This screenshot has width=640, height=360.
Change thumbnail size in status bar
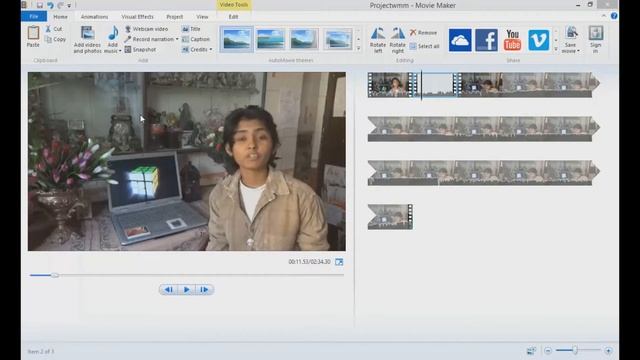click(x=531, y=351)
